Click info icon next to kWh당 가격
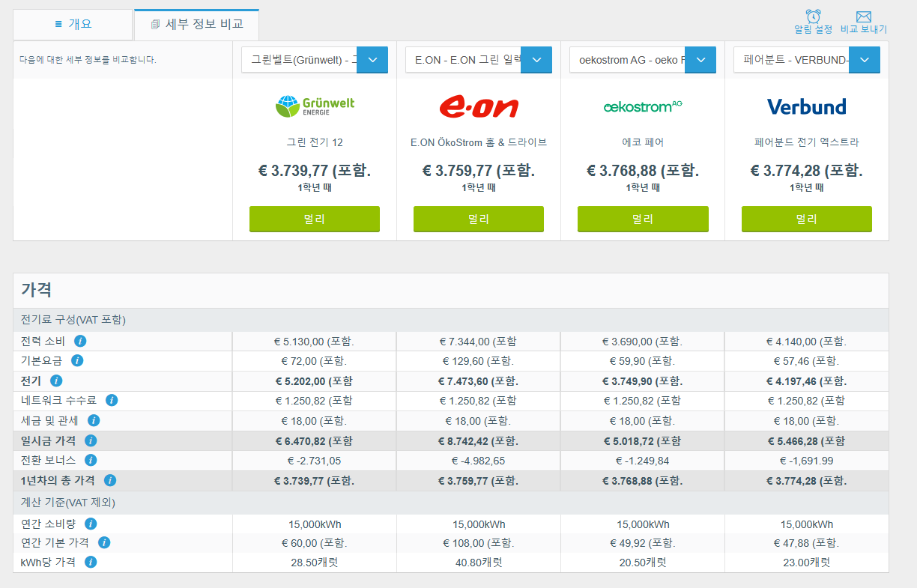The height and width of the screenshot is (588, 917). (x=91, y=561)
